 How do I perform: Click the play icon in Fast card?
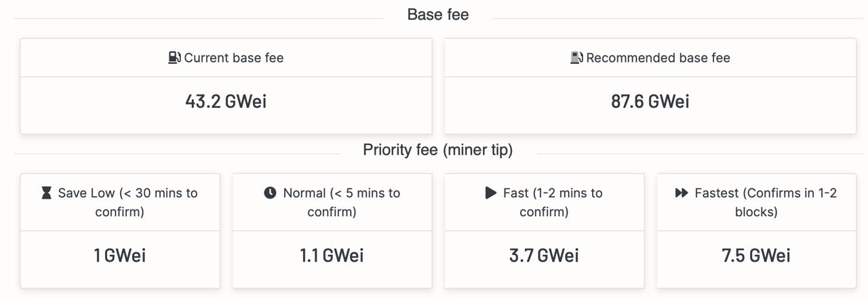491,193
